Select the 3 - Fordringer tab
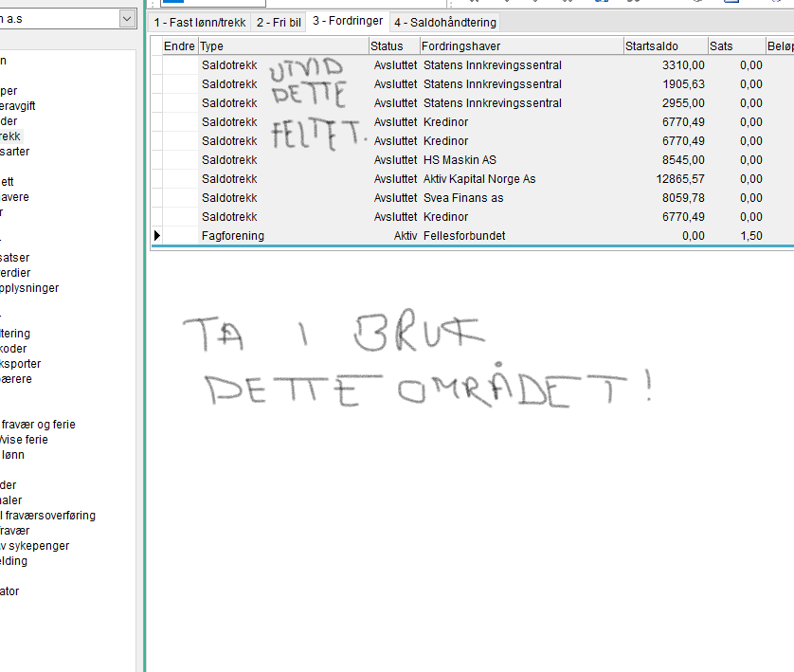794x672 pixels. 348,21
